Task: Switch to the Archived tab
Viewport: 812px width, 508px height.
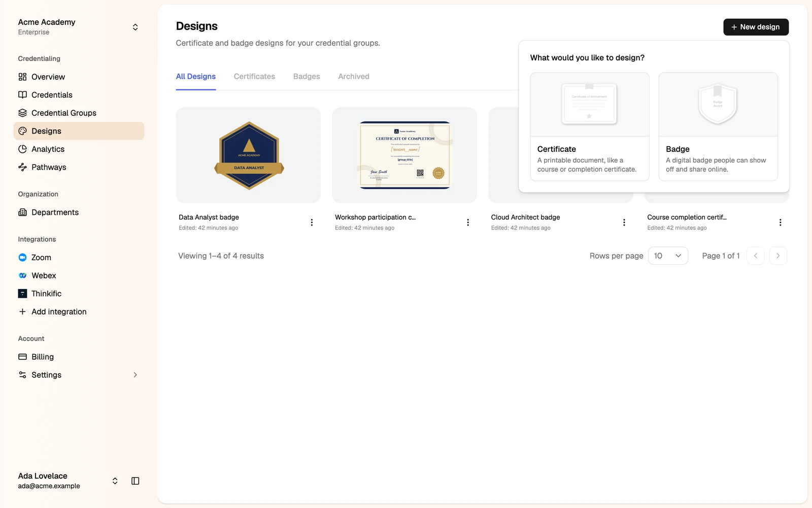Action: pos(354,77)
